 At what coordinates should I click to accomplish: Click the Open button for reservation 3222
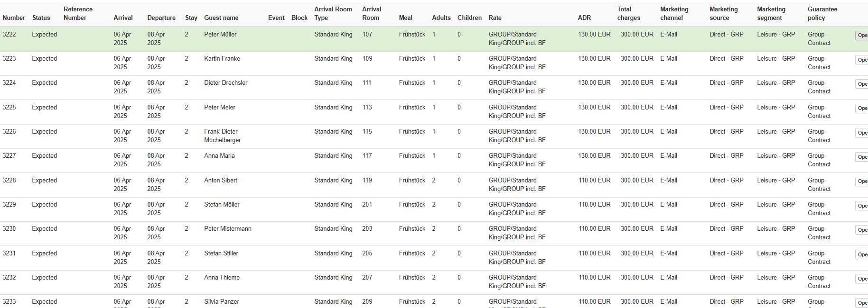(x=862, y=36)
